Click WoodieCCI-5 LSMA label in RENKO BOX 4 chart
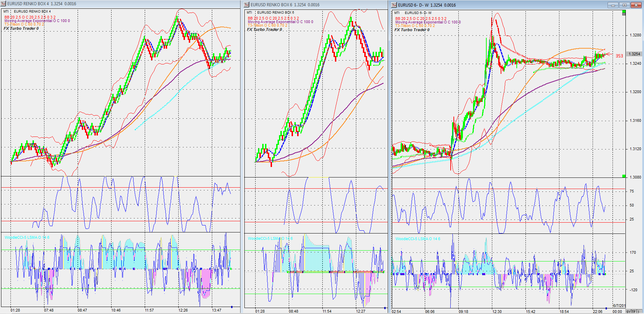This screenshot has height=314, width=644. click(x=27, y=237)
